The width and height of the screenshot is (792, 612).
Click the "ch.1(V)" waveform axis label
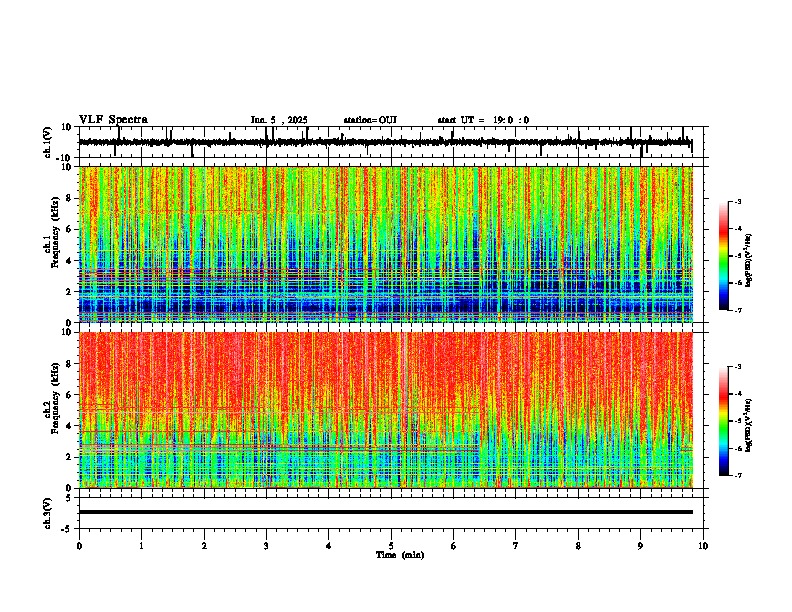(x=48, y=142)
